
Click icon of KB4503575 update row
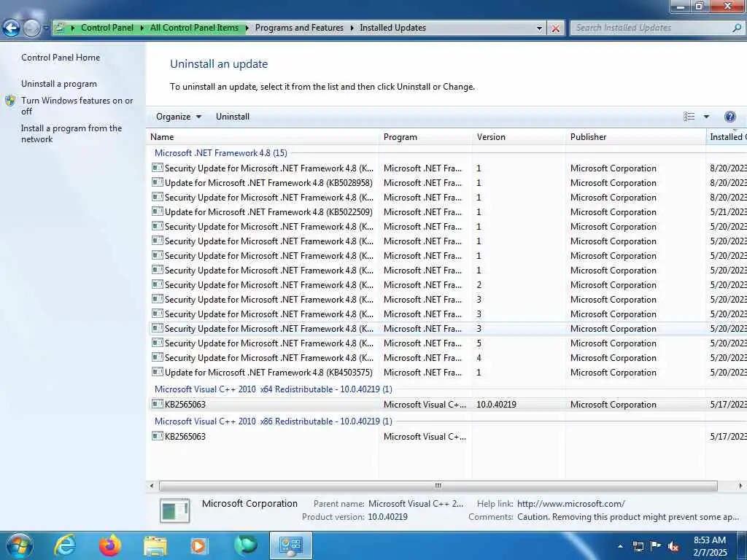pos(158,372)
